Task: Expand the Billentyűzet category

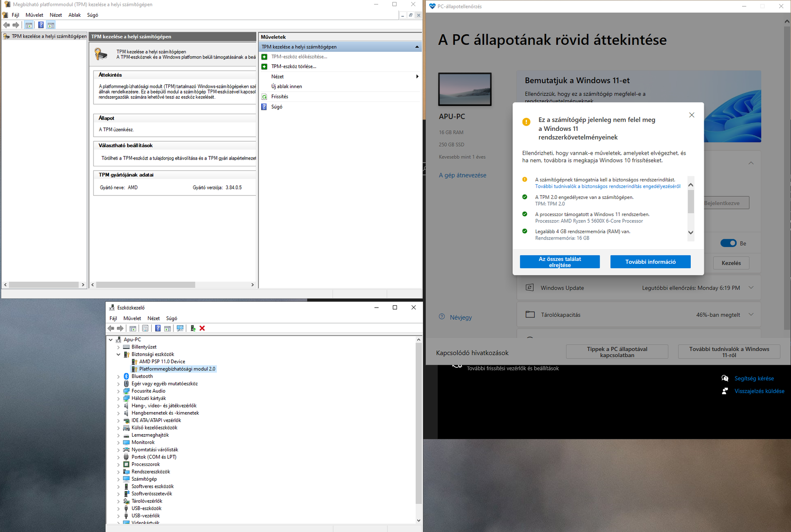Action: click(x=119, y=347)
